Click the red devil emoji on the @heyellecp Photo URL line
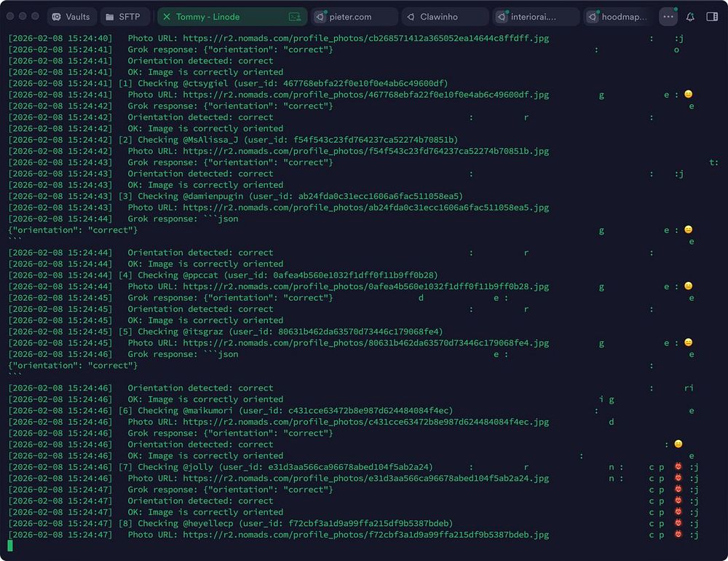Image resolution: width=728 pixels, height=561 pixels. [x=678, y=534]
